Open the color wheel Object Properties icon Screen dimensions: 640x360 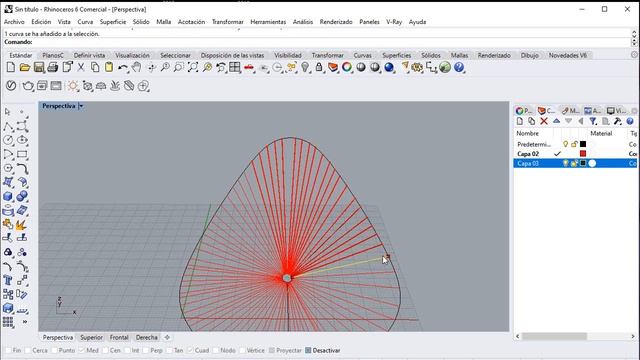pyautogui.click(x=347, y=67)
